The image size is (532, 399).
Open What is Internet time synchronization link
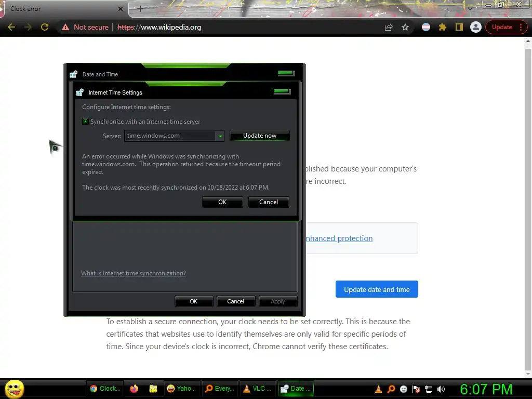click(134, 273)
